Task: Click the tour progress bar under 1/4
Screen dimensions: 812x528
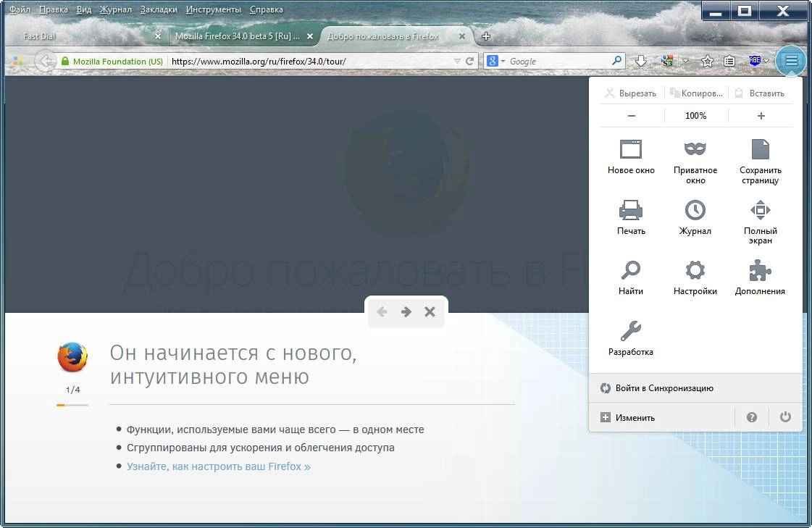Action: click(72, 405)
